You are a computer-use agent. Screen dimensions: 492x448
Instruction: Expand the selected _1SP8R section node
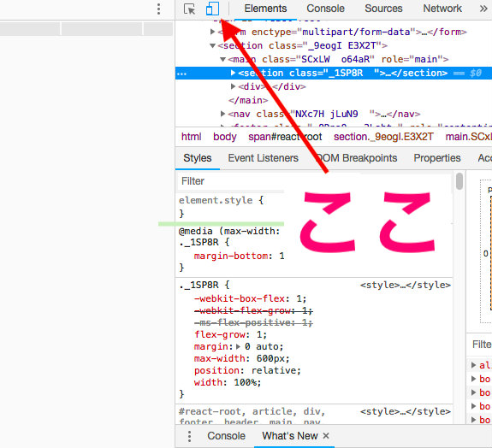point(233,73)
